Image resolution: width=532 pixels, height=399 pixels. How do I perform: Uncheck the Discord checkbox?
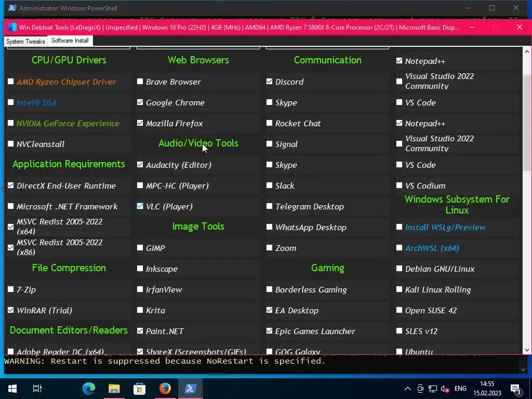(x=270, y=82)
